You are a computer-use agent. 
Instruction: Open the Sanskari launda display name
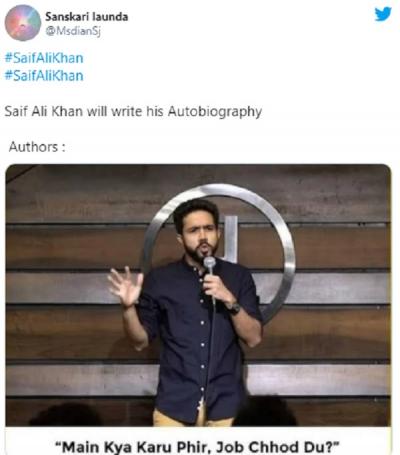pos(87,17)
